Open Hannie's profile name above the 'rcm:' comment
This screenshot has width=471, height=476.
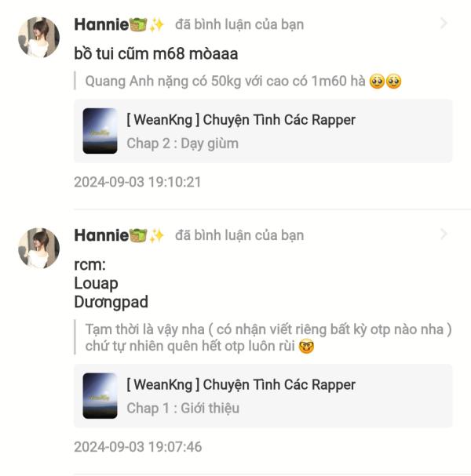(100, 235)
